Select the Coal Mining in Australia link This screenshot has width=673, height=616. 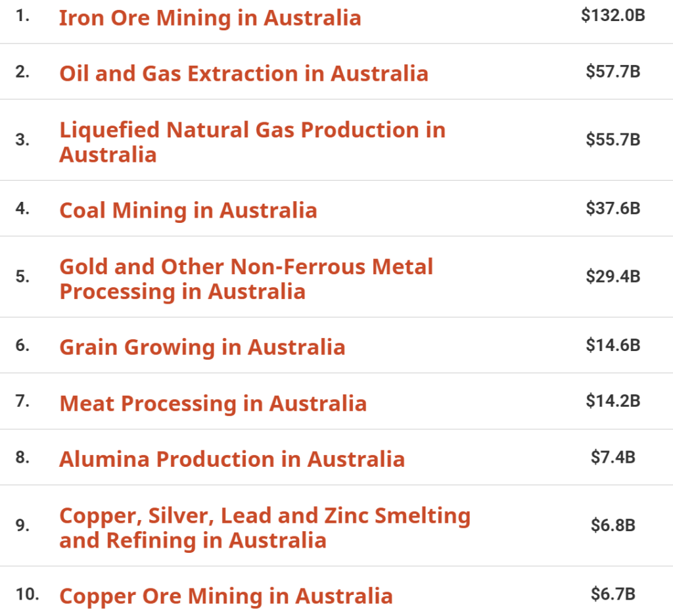click(188, 210)
